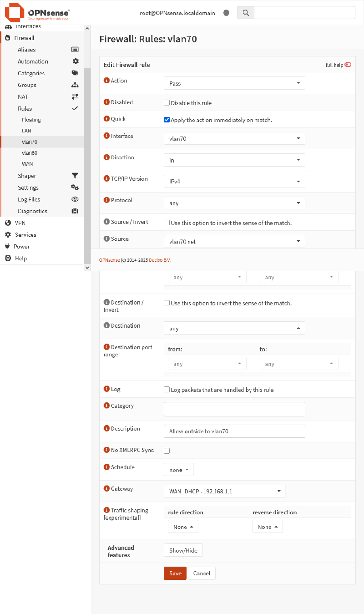The image size is (364, 614).
Task: Check Log packets handled by this rule
Action: pos(167,390)
